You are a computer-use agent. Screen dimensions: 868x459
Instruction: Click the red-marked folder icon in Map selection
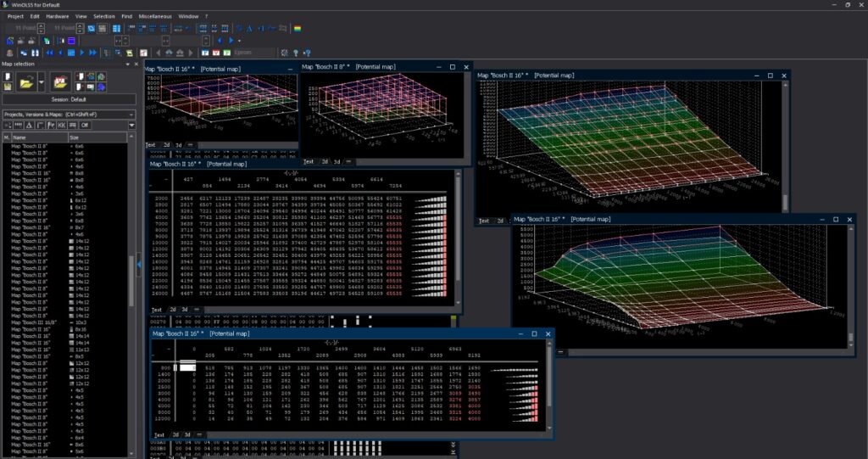60,81
